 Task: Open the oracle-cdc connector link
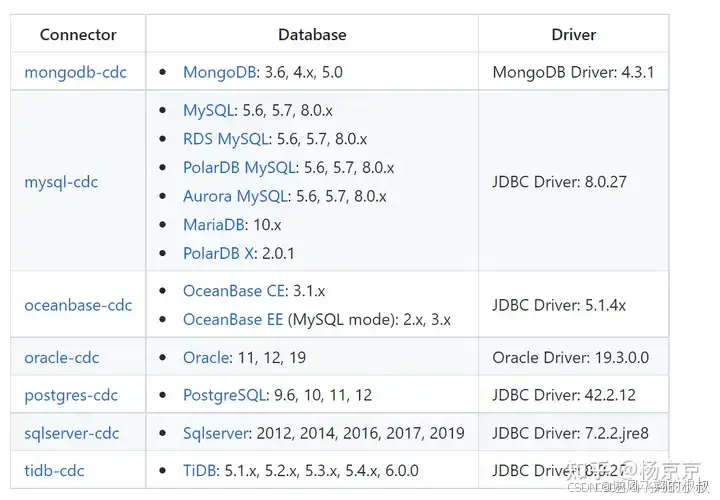62,358
